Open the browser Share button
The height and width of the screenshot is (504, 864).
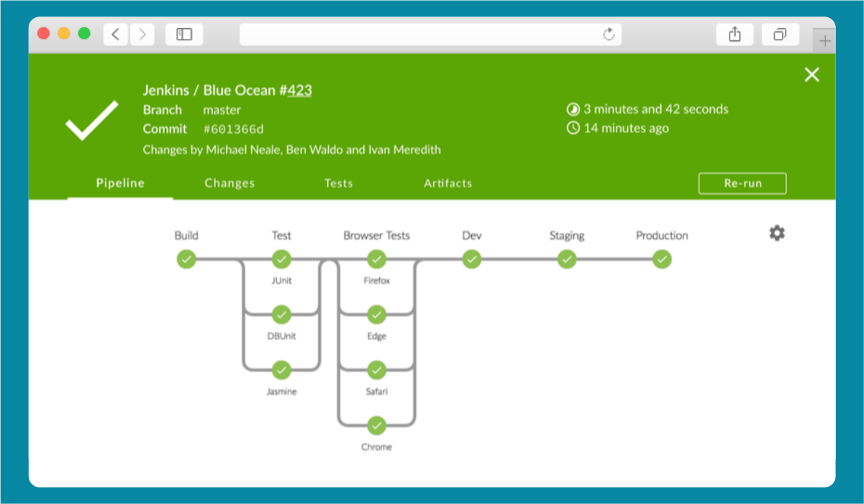pos(735,34)
